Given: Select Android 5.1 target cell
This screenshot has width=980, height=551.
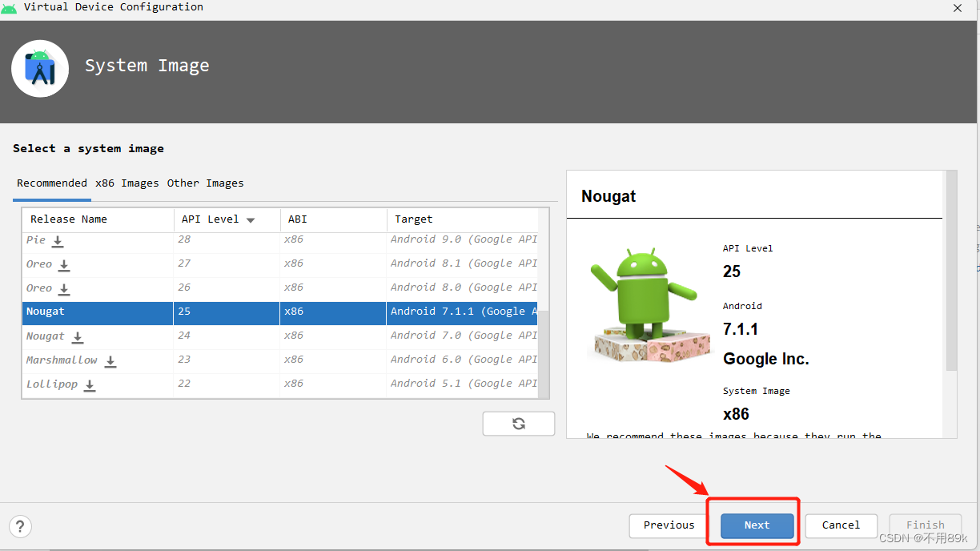Looking at the screenshot, I should tap(464, 384).
